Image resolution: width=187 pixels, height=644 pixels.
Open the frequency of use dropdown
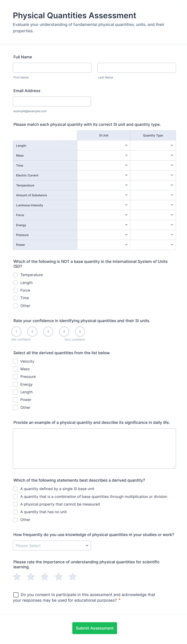(x=52, y=545)
